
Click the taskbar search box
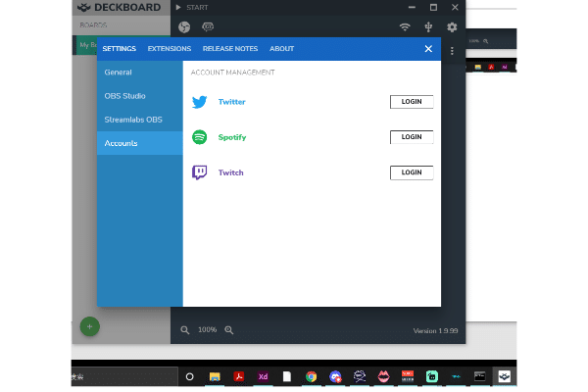point(124,376)
